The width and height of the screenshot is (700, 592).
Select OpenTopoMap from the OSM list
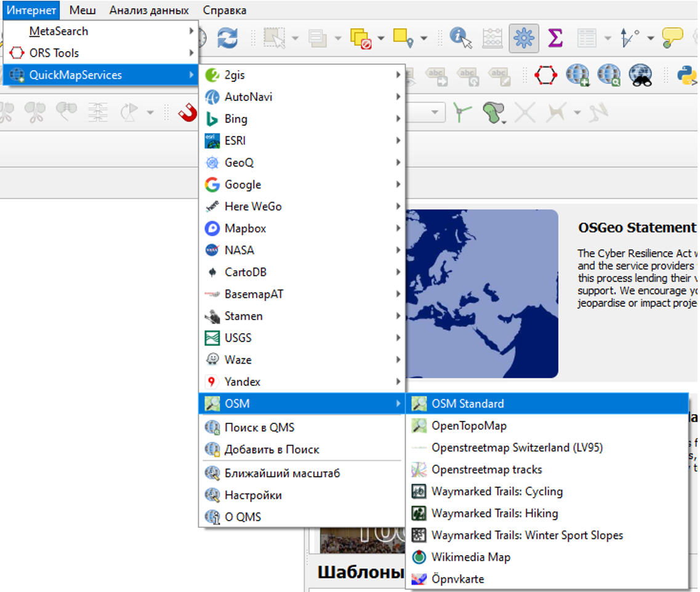[469, 426]
